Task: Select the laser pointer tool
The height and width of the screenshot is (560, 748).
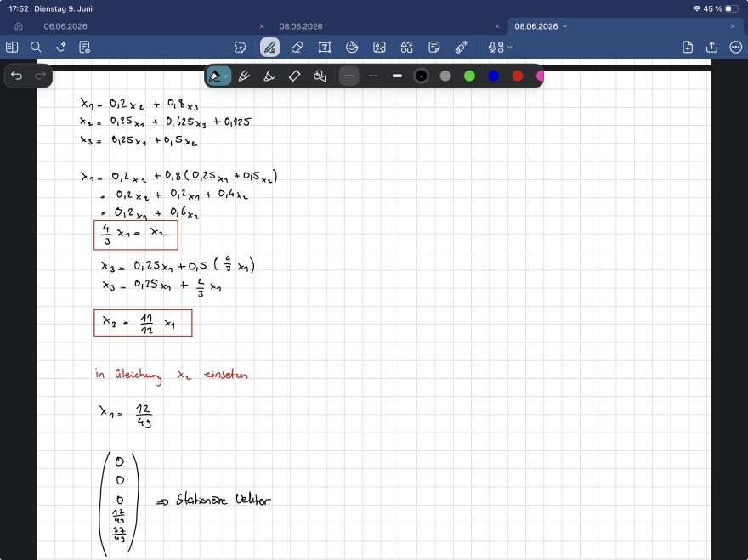Action: point(462,48)
